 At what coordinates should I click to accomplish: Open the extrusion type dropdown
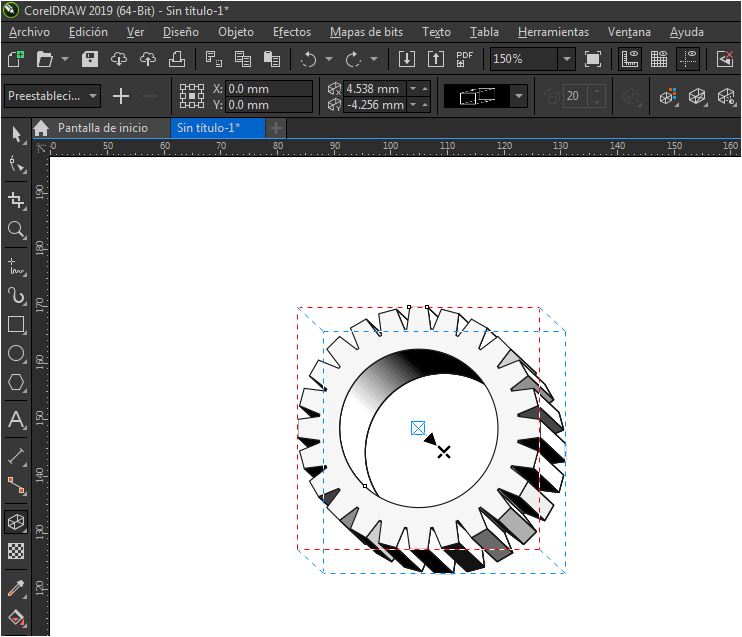pos(519,96)
